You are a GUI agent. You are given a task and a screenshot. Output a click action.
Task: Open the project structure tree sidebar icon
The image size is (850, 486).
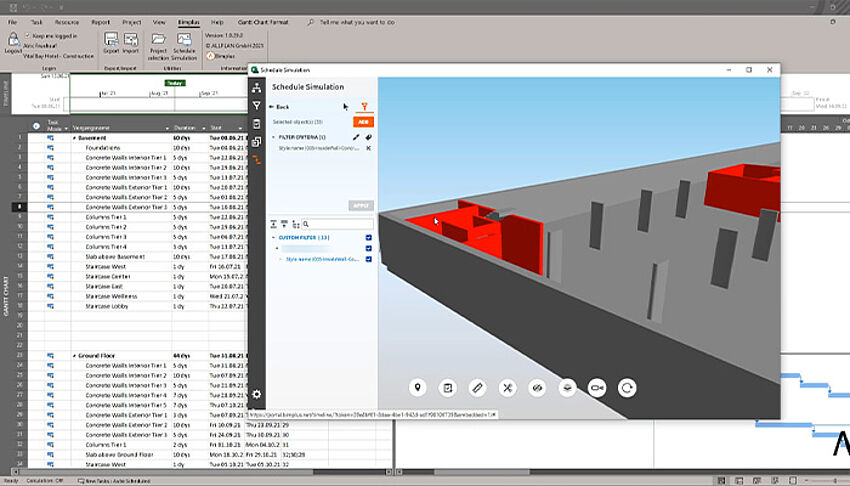pyautogui.click(x=257, y=88)
